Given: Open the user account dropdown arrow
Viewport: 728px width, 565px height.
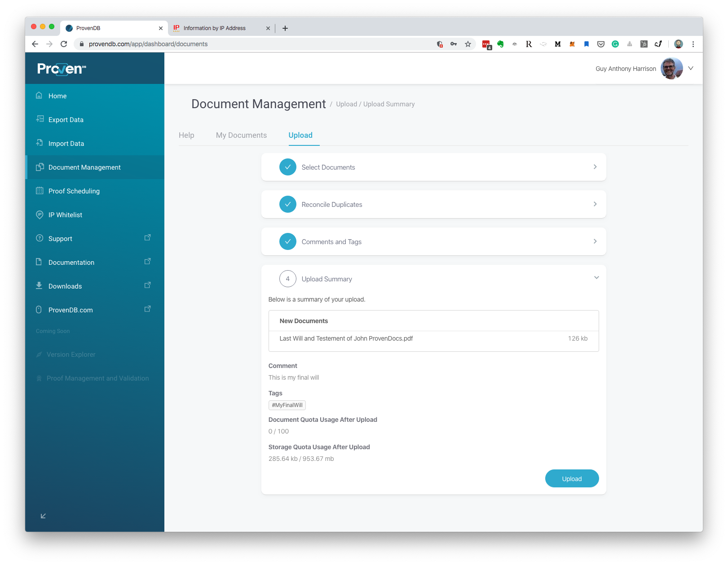Looking at the screenshot, I should (691, 68).
